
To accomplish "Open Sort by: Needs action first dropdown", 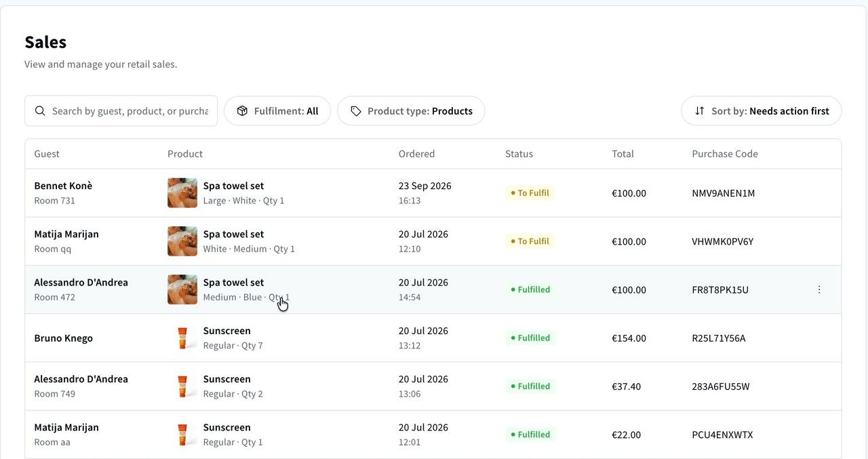I will coord(761,111).
